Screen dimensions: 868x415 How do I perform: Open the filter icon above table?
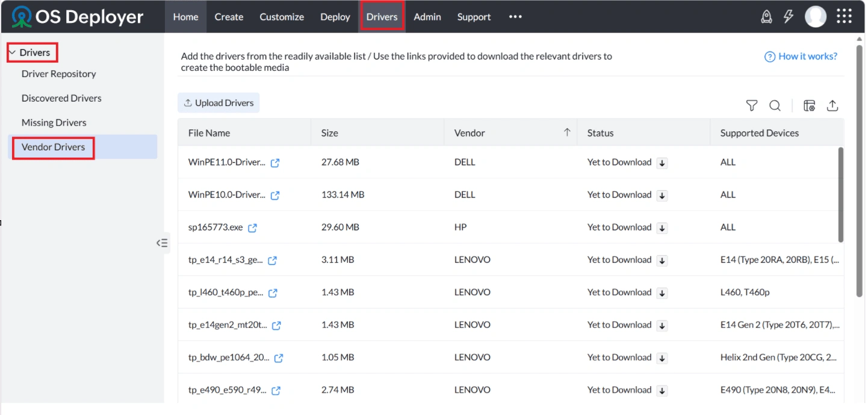coord(752,106)
